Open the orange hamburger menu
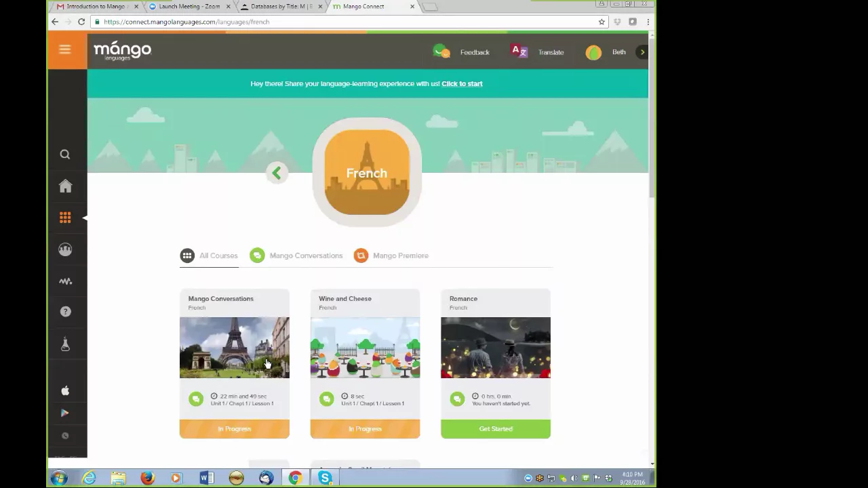Viewport: 868px width, 488px height. tap(65, 49)
